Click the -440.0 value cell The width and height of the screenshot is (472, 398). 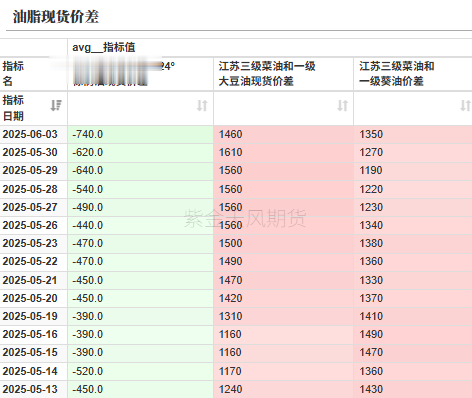point(140,225)
